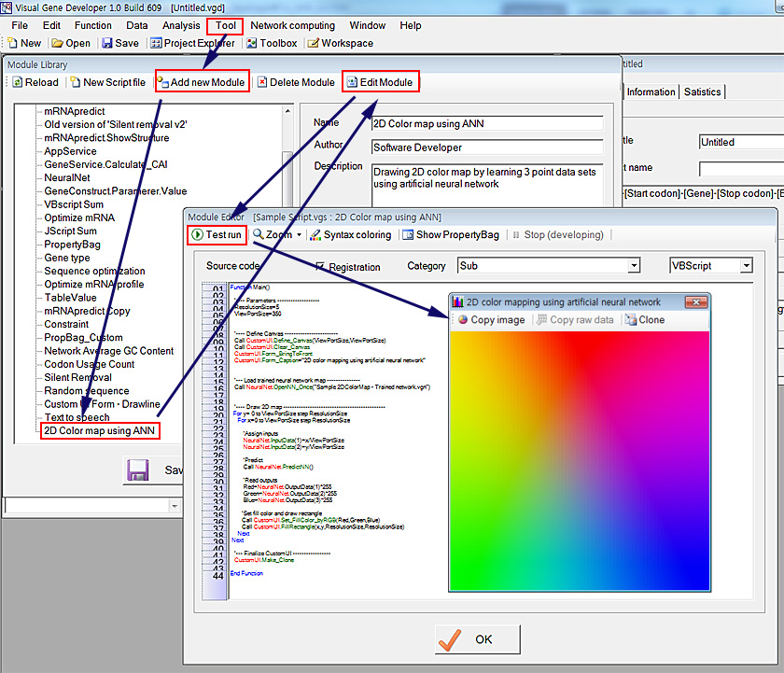This screenshot has height=673, width=784.
Task: Select module 'mRNApredict'
Action: [75, 111]
